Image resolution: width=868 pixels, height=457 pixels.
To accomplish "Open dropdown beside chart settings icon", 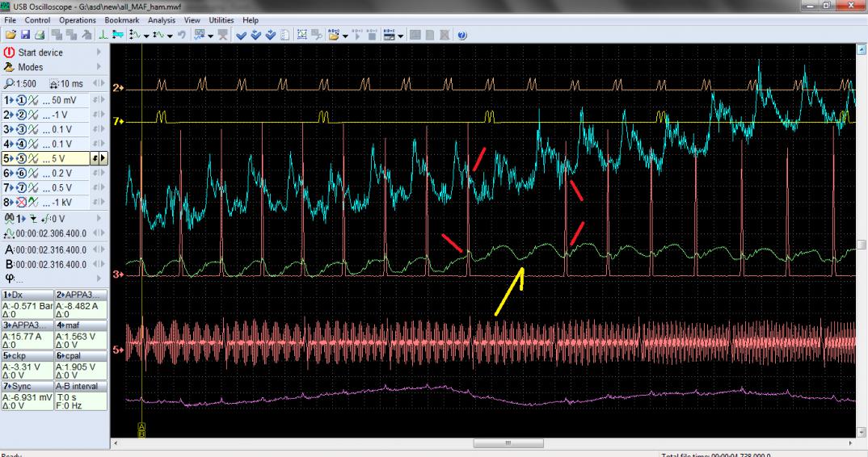I will click(x=210, y=36).
